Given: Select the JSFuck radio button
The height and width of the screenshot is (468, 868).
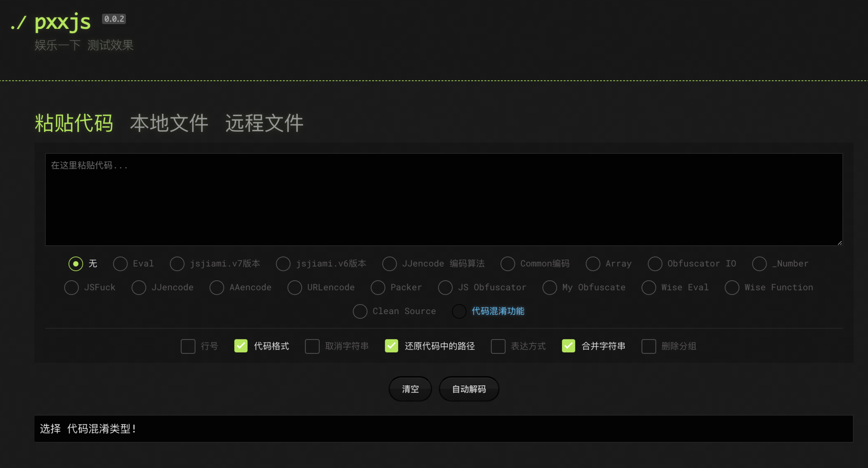Looking at the screenshot, I should point(71,288).
